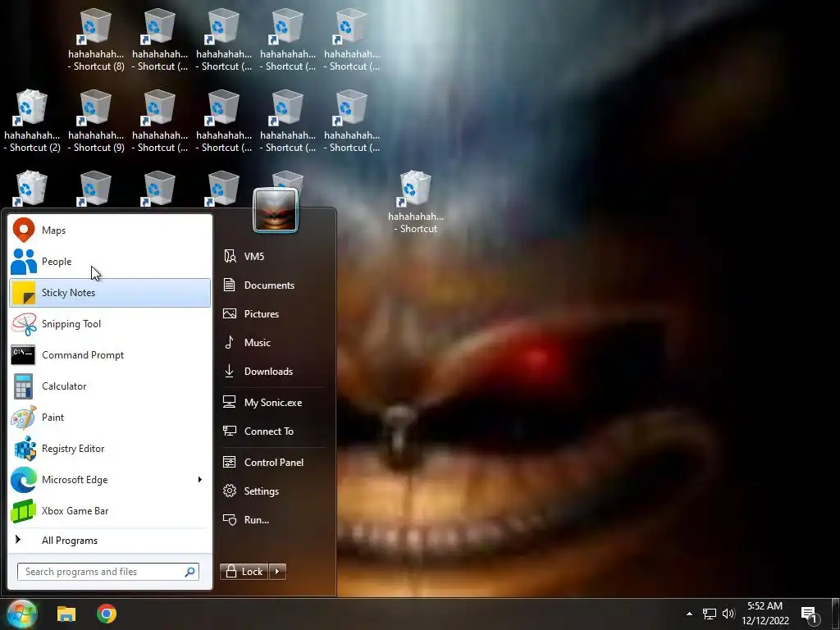
Task: Show hidden tray icons
Action: (689, 614)
